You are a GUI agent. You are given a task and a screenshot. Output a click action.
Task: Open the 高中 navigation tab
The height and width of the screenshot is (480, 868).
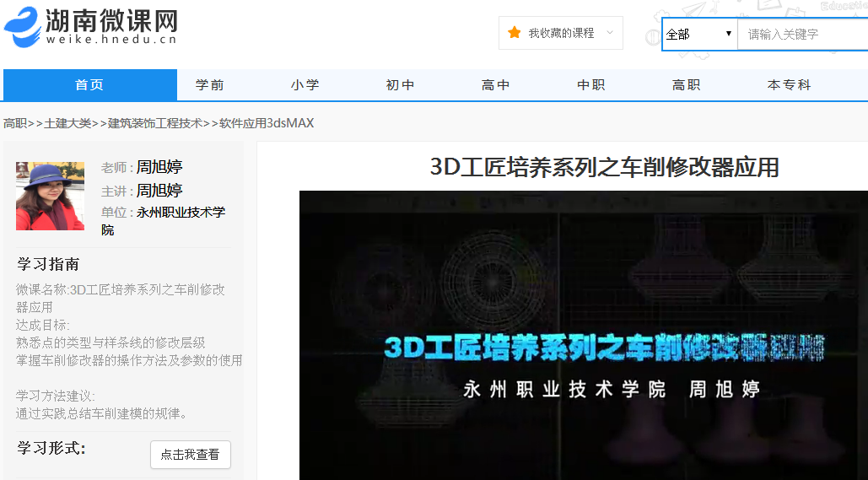[x=496, y=85]
